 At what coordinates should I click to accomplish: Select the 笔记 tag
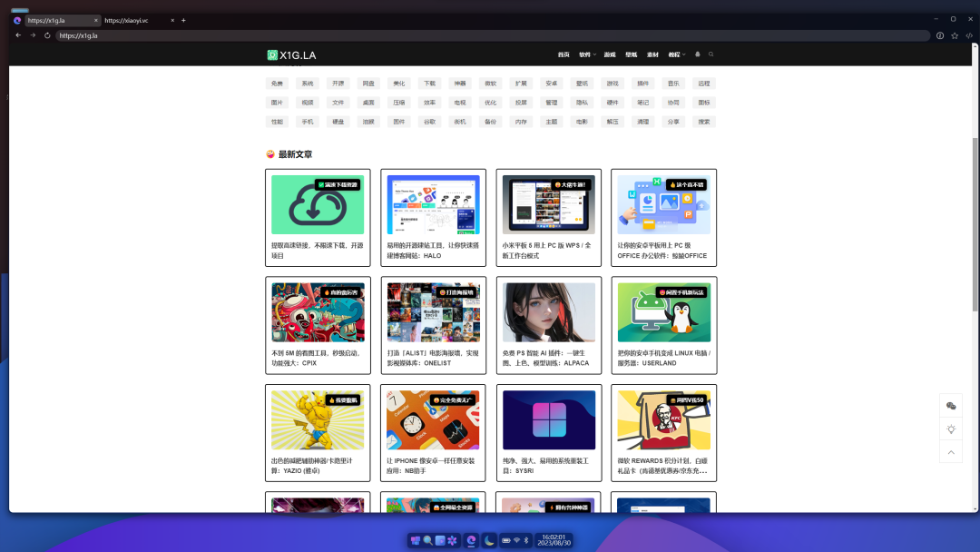click(x=642, y=103)
